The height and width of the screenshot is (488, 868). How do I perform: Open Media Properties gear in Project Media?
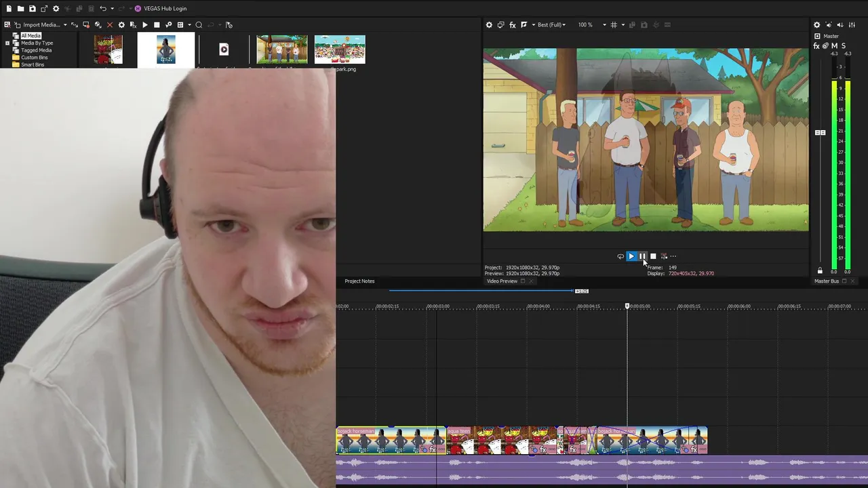(x=121, y=25)
